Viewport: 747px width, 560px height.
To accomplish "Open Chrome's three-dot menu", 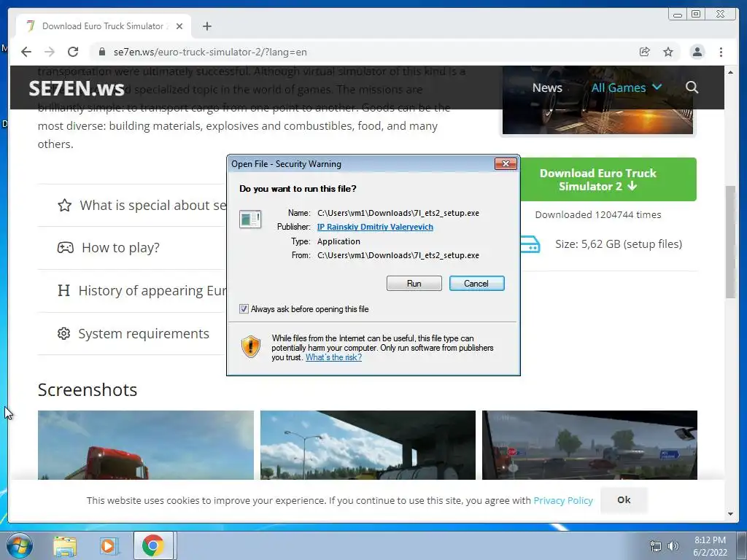I will point(721,52).
